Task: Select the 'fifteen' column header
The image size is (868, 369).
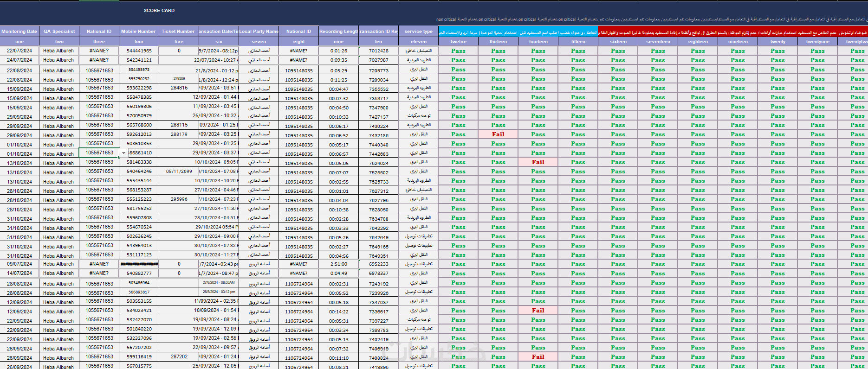Action: click(578, 42)
